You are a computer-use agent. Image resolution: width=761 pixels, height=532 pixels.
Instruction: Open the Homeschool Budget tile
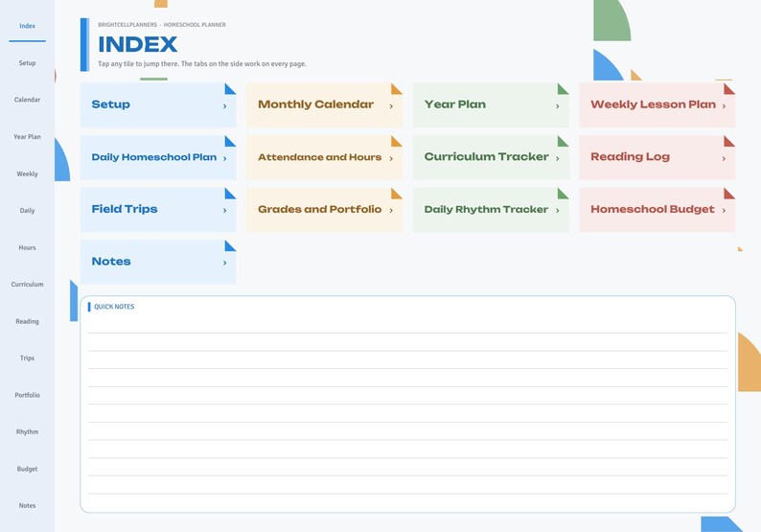click(x=657, y=210)
